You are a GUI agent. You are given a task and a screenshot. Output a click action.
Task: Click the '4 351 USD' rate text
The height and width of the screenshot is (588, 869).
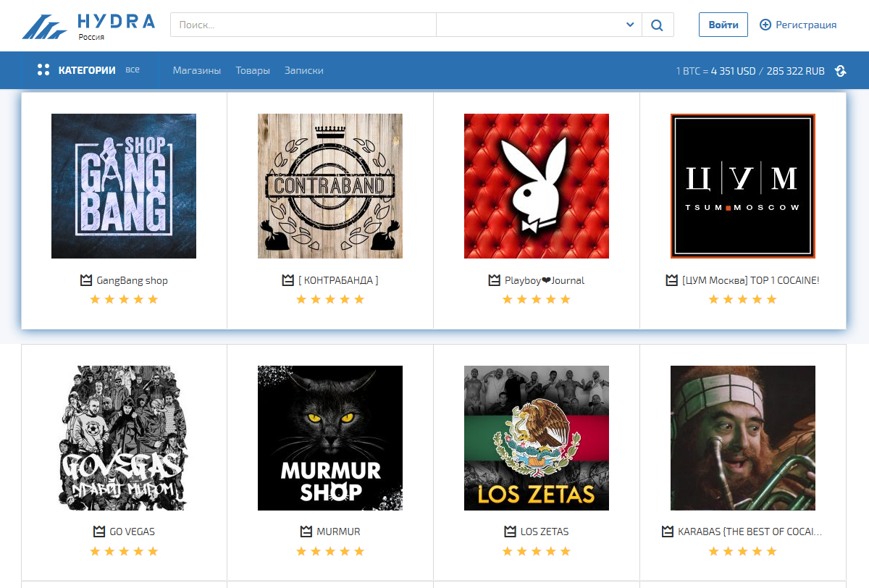[733, 71]
